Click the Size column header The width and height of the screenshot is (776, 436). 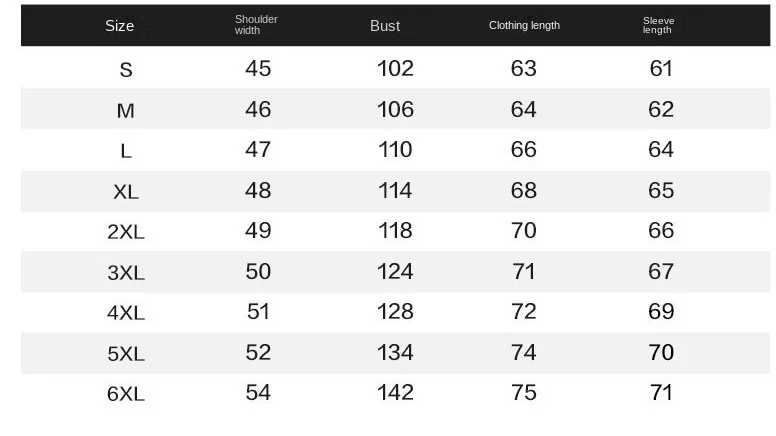point(120,26)
